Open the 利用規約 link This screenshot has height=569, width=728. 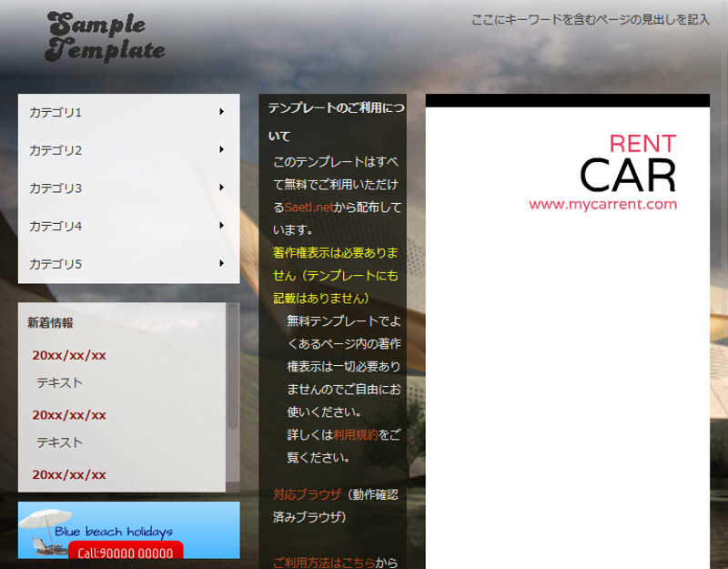point(355,434)
